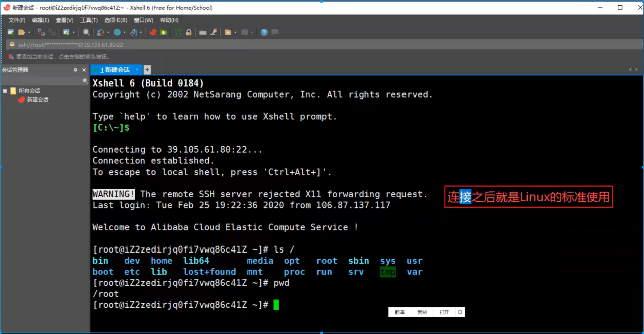
Task: Click the Xshell app icon in title bar
Action: 7,7
